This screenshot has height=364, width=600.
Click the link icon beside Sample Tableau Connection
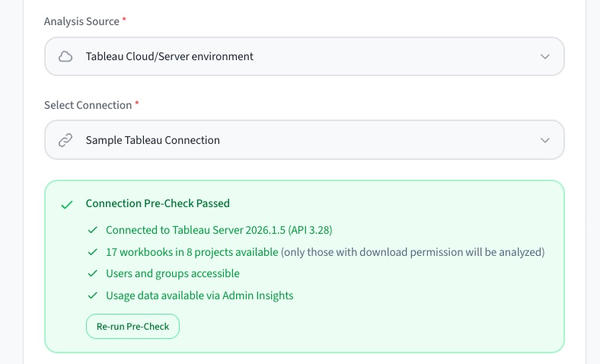[x=65, y=140]
